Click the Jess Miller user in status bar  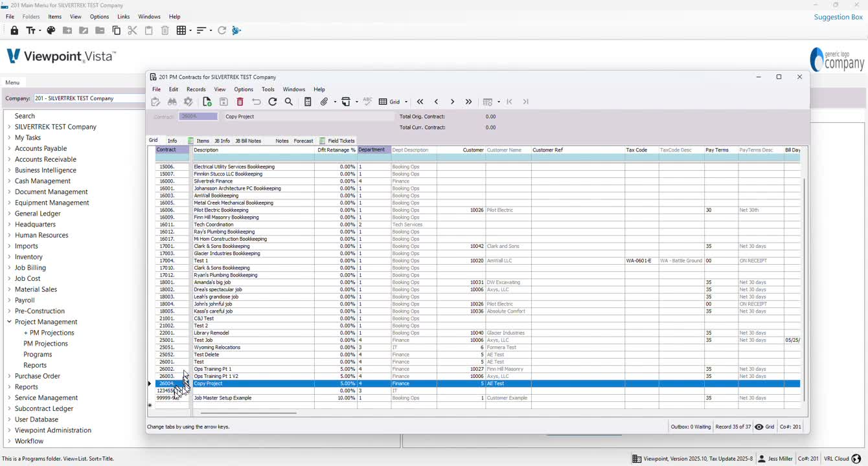(x=775, y=459)
